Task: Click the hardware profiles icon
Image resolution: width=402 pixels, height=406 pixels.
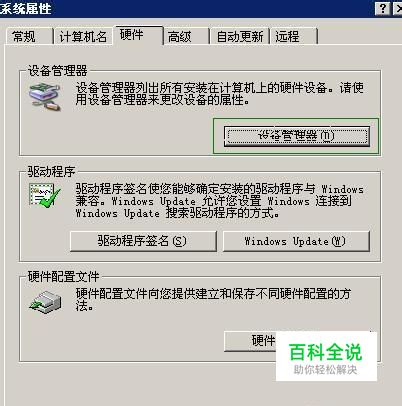Action: [46, 302]
